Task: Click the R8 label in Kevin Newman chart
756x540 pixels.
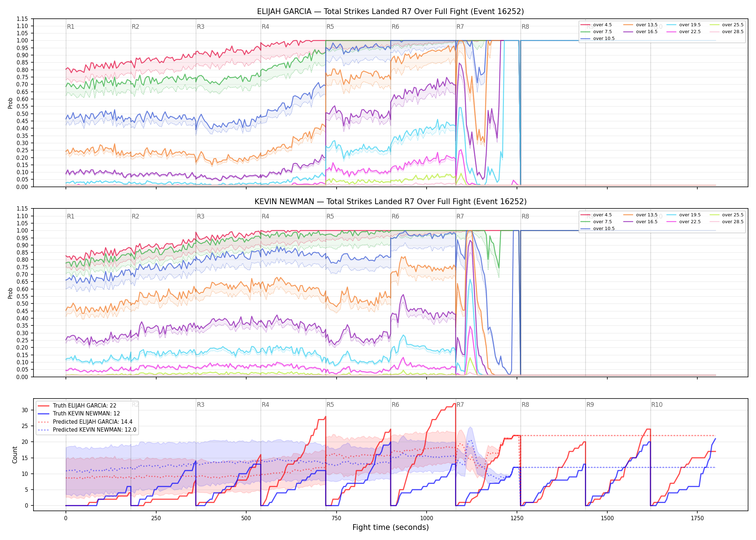Action: coord(525,216)
